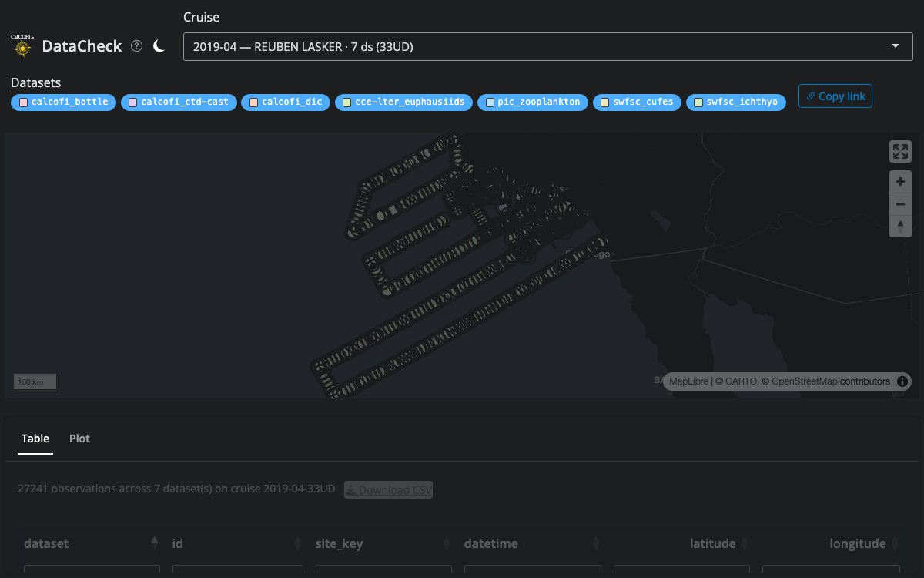
Task: Click the swfsc_cufes color swatch
Action: 605,102
